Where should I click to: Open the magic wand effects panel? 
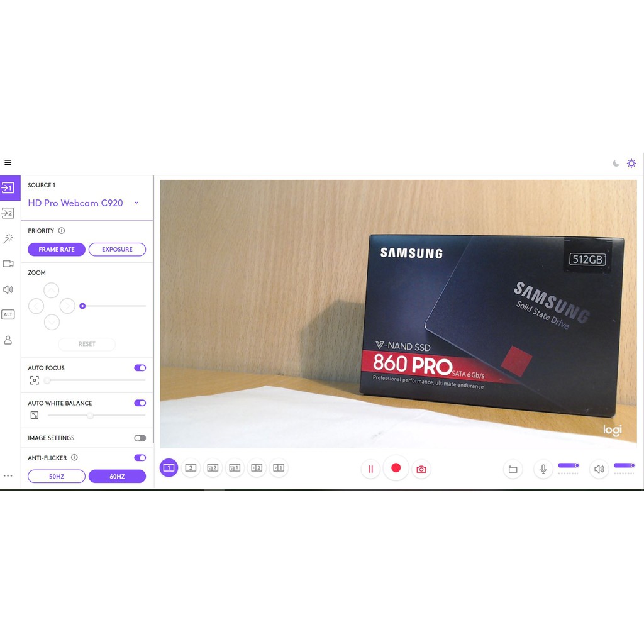8,238
